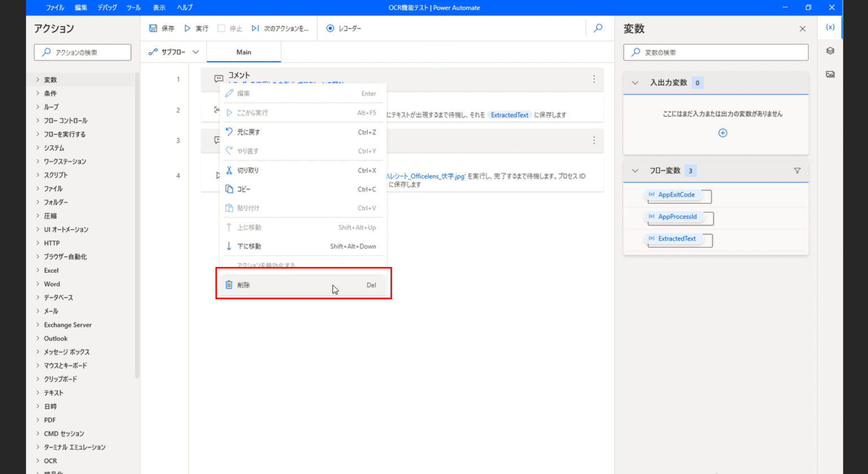Collapse the フロー変数 section
868x474 pixels.
[x=634, y=170]
